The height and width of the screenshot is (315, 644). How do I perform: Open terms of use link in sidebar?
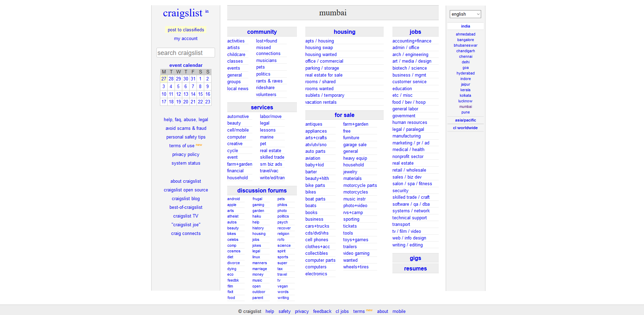tap(182, 146)
